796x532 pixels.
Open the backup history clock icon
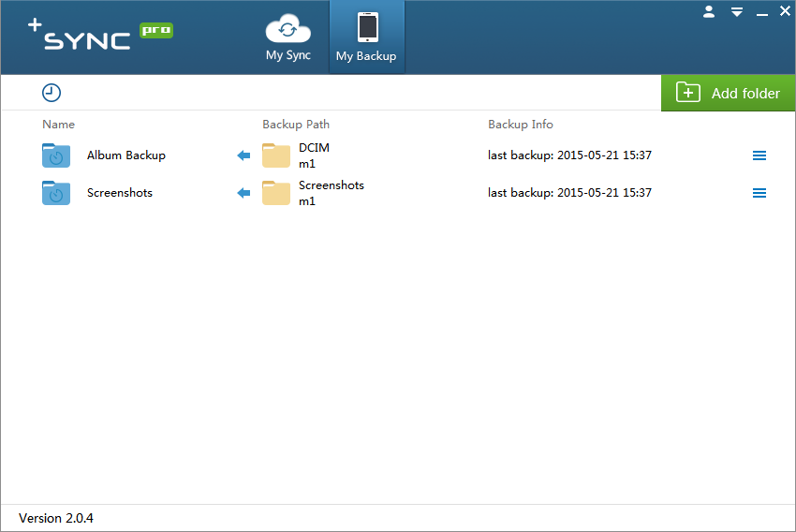[52, 93]
